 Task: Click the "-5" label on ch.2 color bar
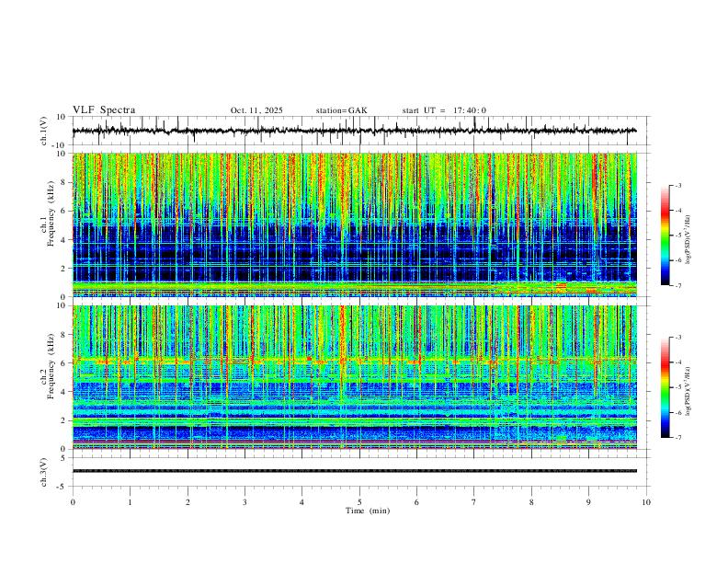click(x=678, y=387)
